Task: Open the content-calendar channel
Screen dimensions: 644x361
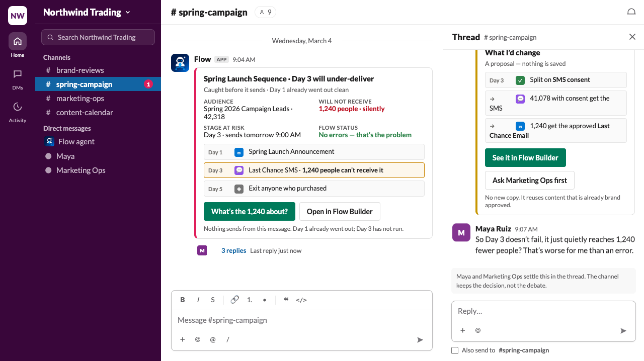Action: pos(98,113)
